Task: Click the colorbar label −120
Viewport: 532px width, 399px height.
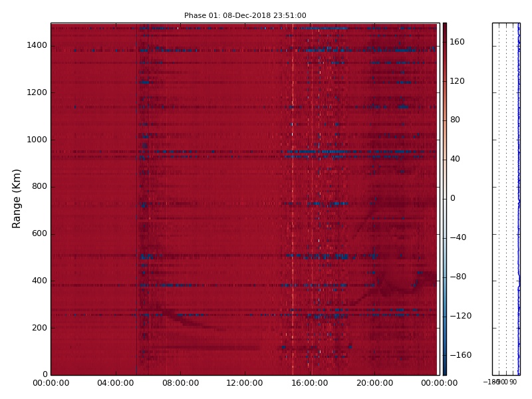Action: [461, 317]
